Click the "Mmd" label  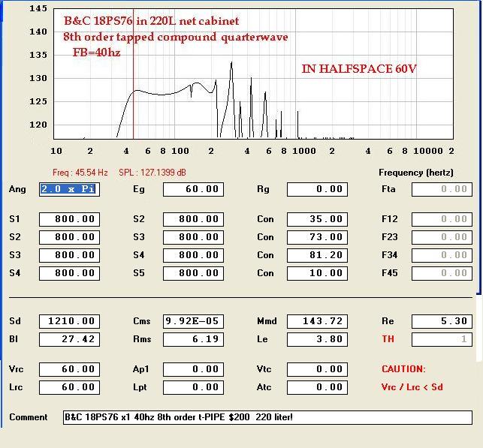click(x=267, y=321)
